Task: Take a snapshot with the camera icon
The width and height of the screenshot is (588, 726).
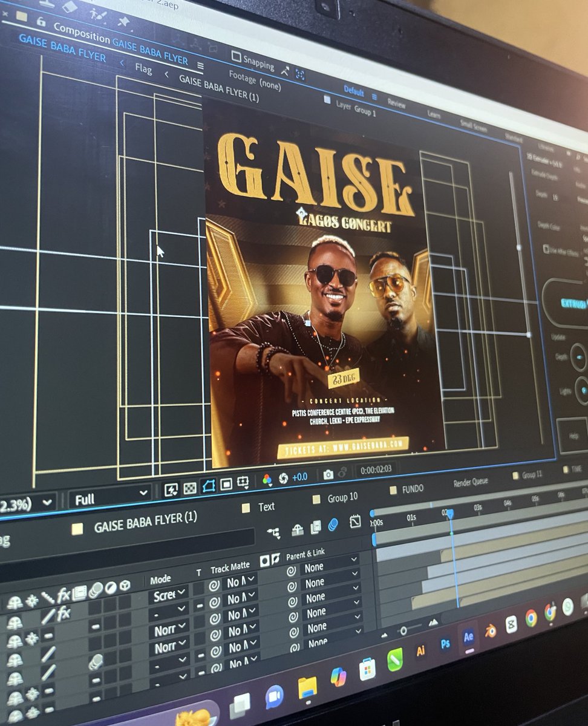Action: (328, 474)
